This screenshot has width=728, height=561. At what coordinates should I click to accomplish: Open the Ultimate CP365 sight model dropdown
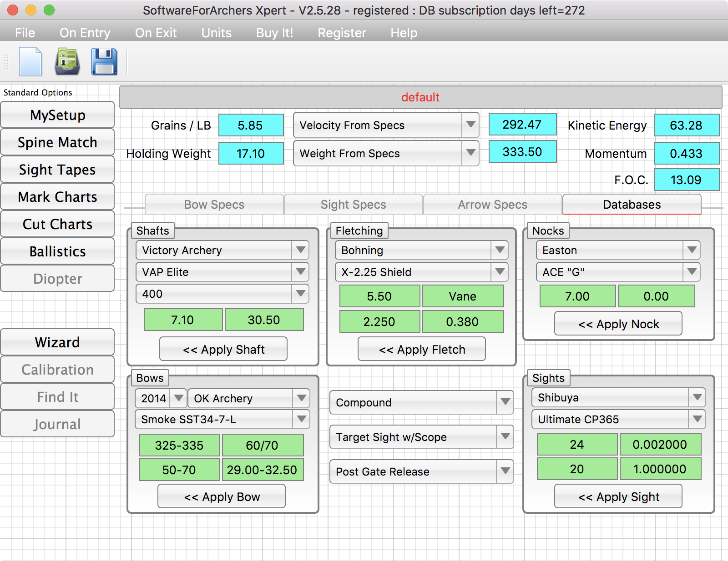pyautogui.click(x=618, y=419)
